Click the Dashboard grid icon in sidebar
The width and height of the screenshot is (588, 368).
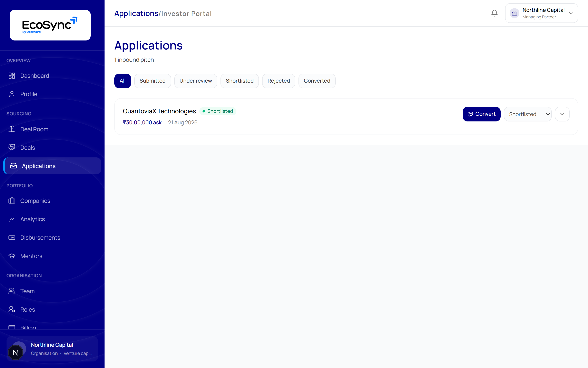point(12,76)
